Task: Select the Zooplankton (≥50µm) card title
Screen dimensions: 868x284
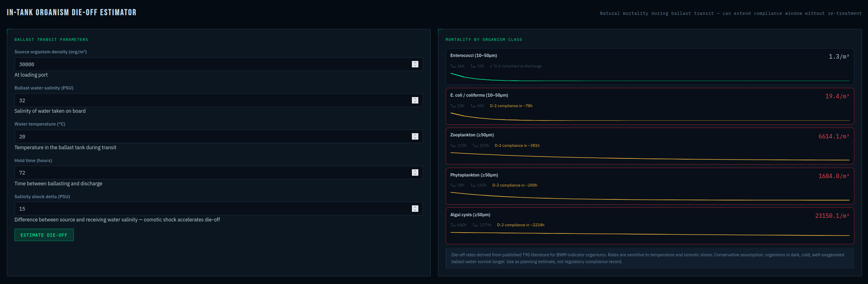Action: (472, 135)
